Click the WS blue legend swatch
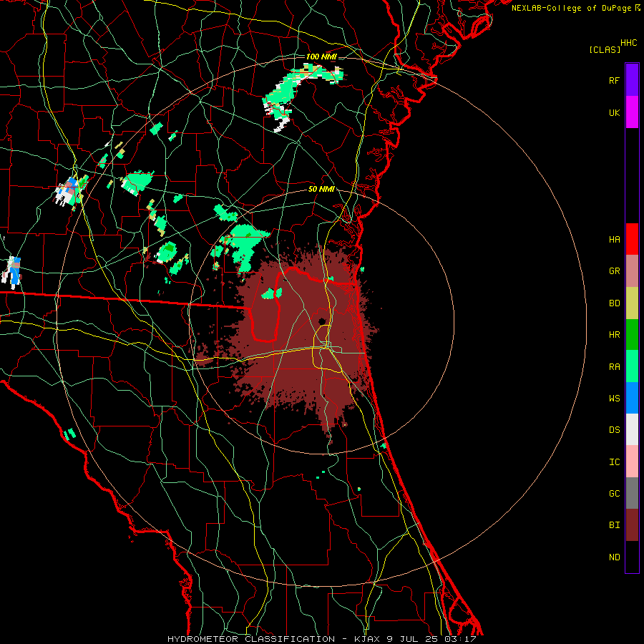Image resolution: width=644 pixels, height=644 pixels. click(x=632, y=398)
